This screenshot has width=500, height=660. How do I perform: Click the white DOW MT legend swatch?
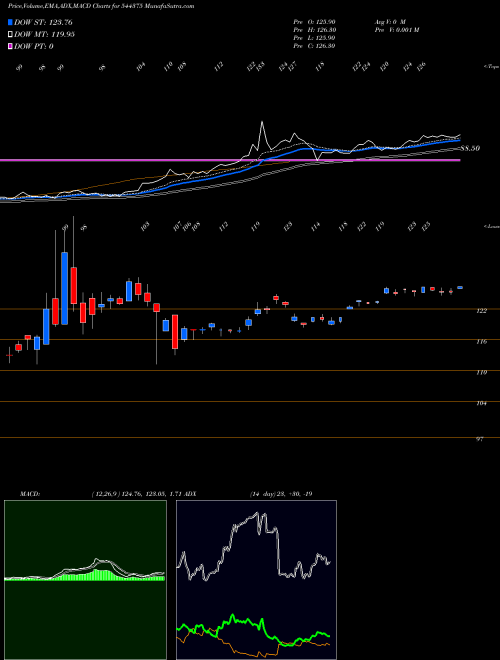(x=10, y=35)
